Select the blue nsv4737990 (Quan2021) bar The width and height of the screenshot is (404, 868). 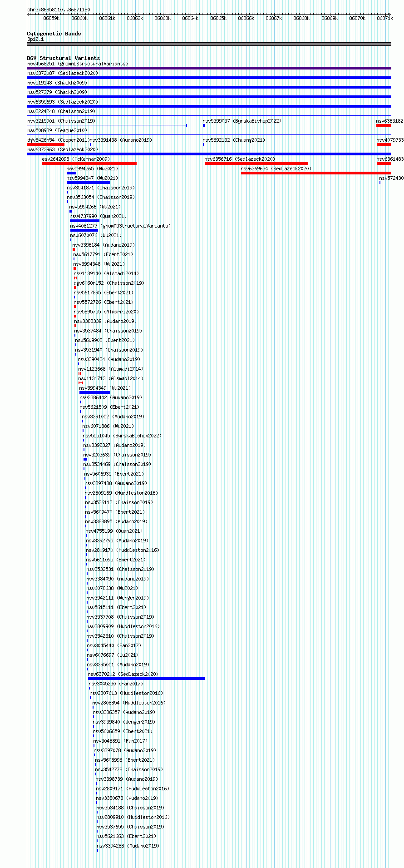pyautogui.click(x=85, y=221)
